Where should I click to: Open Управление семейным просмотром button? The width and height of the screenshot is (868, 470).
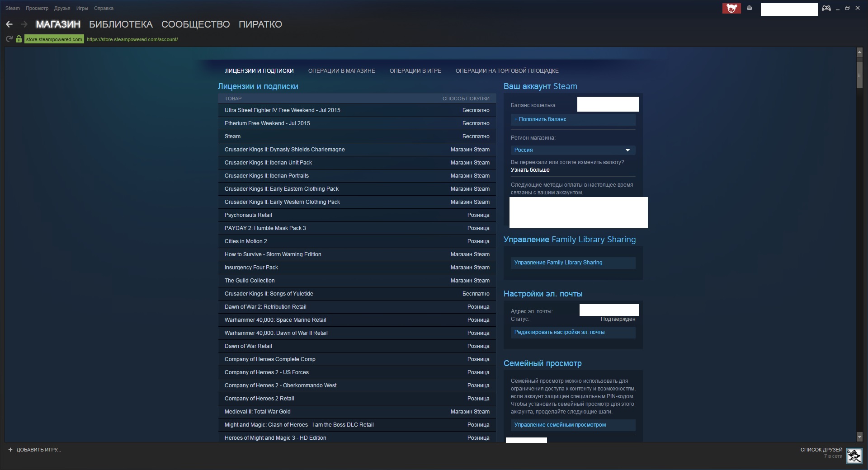573,425
